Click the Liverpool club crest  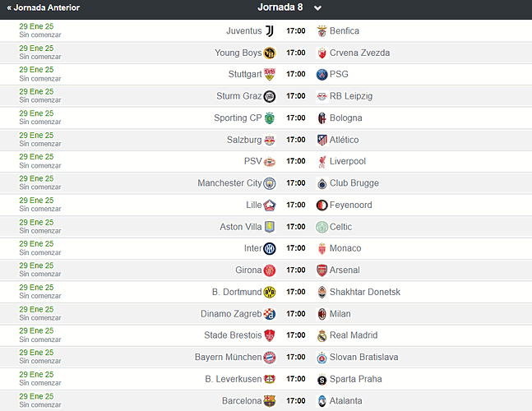[322, 161]
